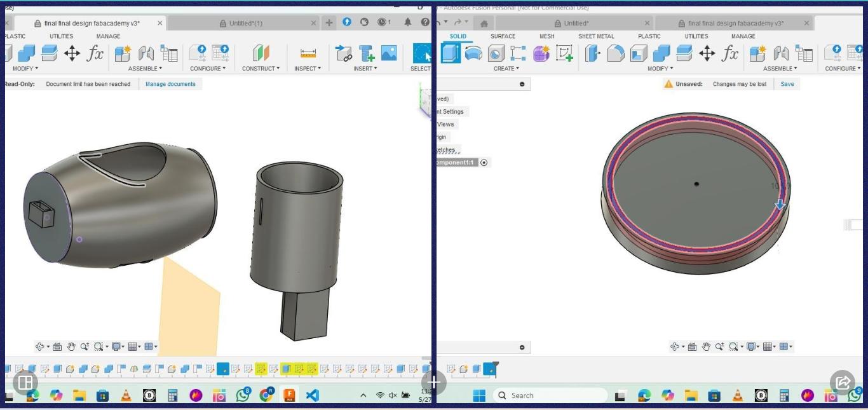This screenshot has width=868, height=410.
Task: Expand the INSPECT dropdown in left window
Action: tap(308, 68)
